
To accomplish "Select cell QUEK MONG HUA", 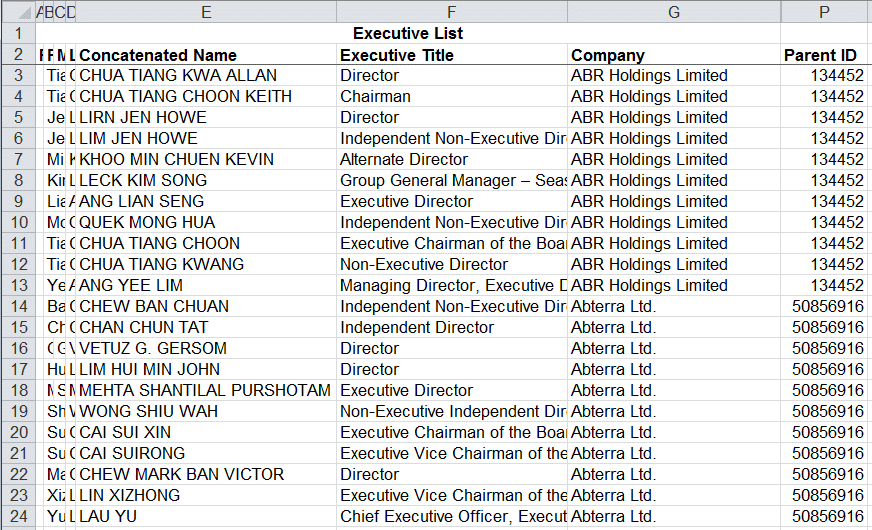I will click(206, 222).
